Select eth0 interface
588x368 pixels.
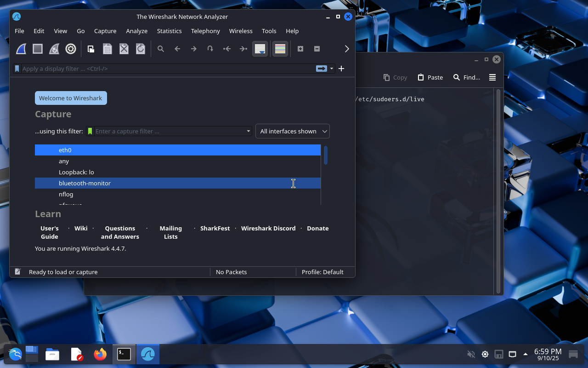click(x=178, y=150)
